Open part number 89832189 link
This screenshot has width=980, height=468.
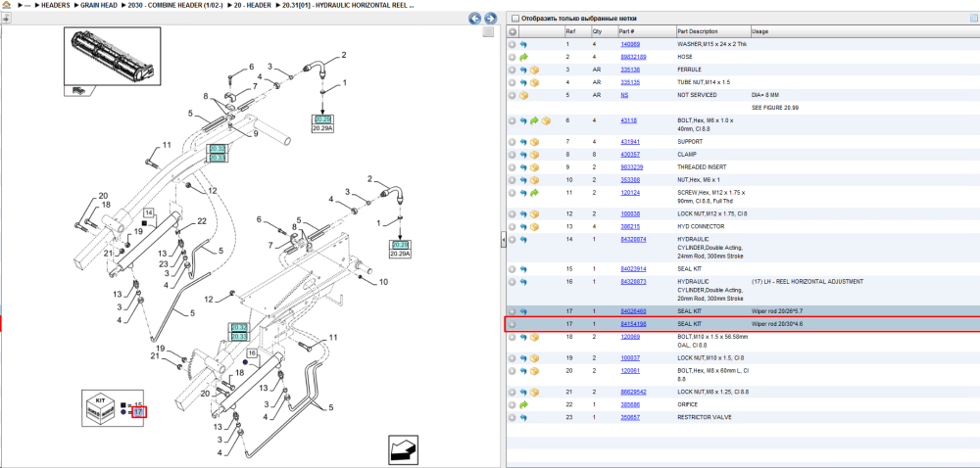tap(633, 57)
